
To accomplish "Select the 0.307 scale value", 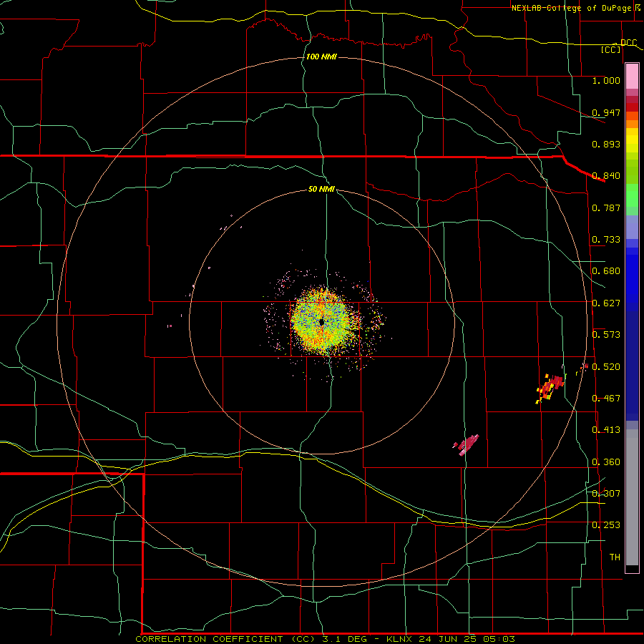I will click(x=606, y=494).
